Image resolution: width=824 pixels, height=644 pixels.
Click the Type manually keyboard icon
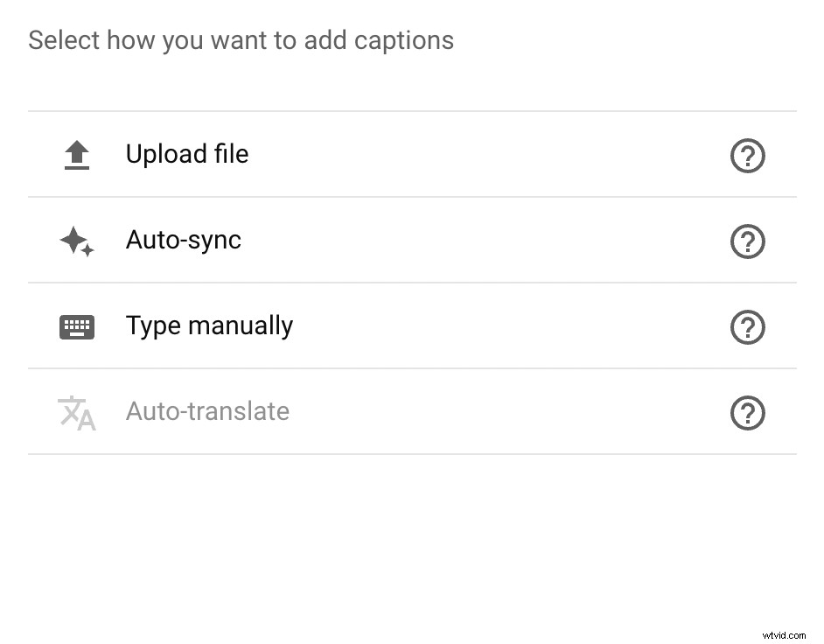(x=76, y=326)
